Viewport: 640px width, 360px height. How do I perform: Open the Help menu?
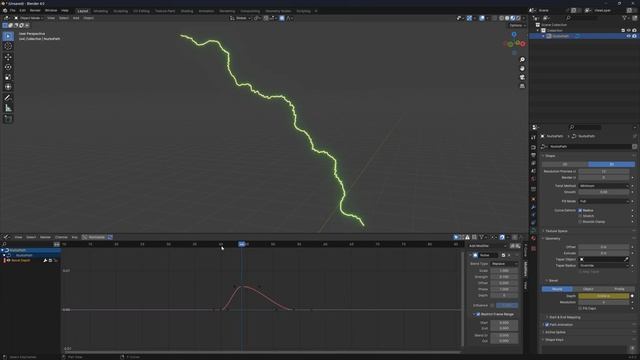(x=65, y=11)
